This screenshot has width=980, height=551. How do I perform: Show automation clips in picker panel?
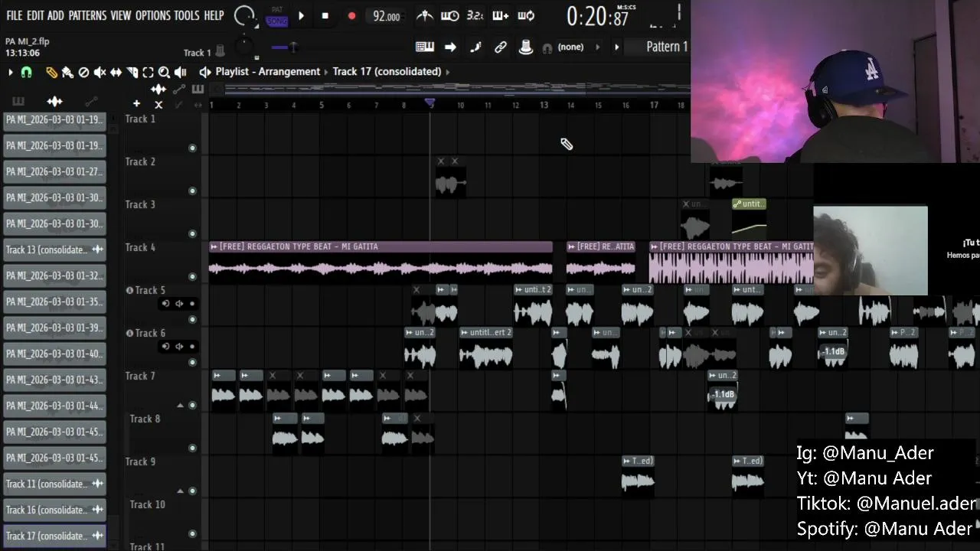point(91,101)
